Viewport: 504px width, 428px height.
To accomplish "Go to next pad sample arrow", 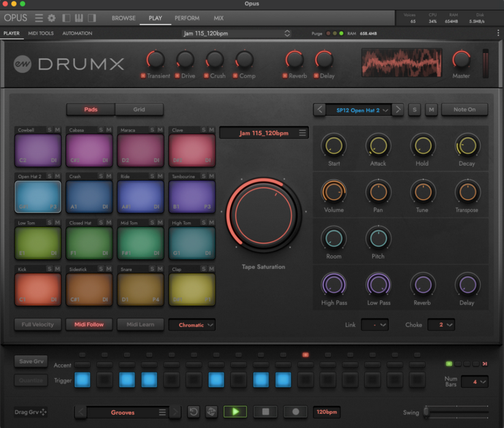I will 398,110.
